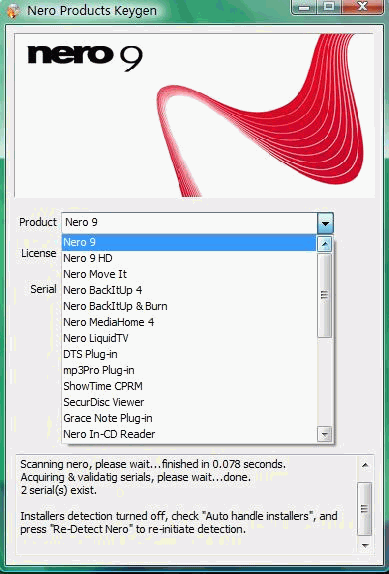The image size is (389, 574).
Task: Select Nero 9 in the dropdown list
Action: pos(189,242)
